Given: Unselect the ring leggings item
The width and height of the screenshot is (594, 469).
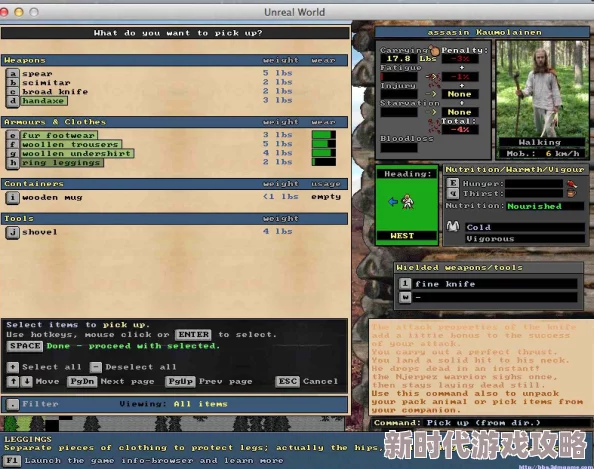Looking at the screenshot, I should [62, 163].
